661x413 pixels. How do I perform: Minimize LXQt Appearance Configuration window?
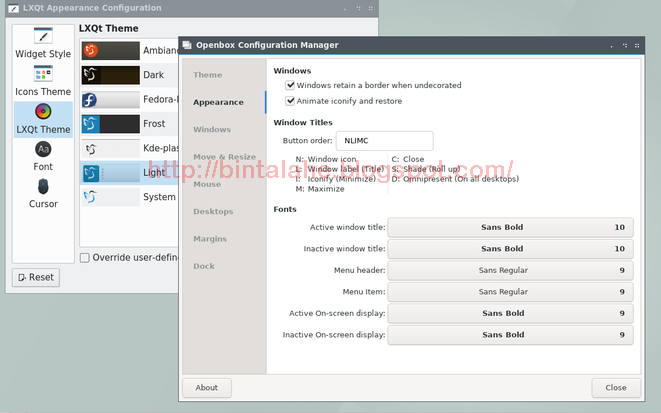(x=345, y=8)
